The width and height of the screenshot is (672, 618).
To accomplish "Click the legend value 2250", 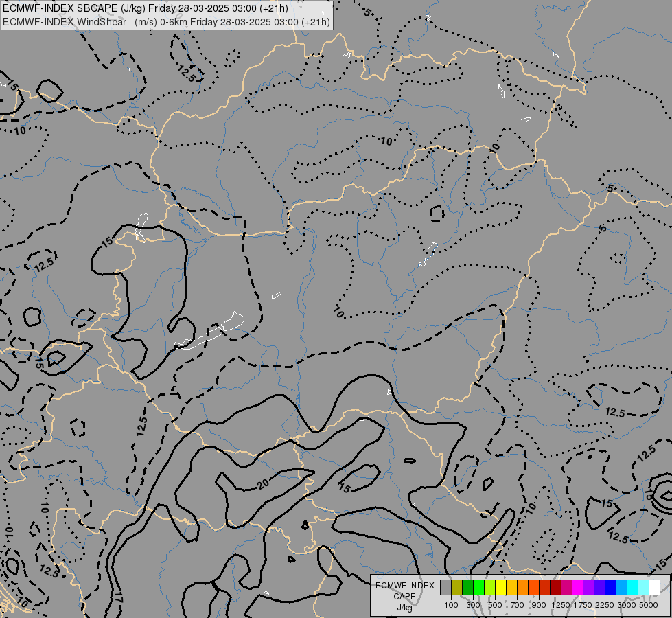I will (605, 605).
